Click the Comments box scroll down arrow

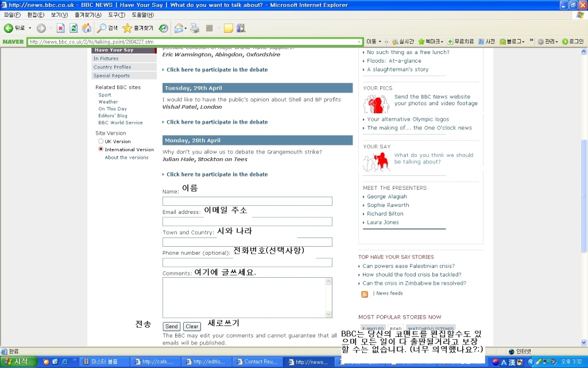[328, 315]
